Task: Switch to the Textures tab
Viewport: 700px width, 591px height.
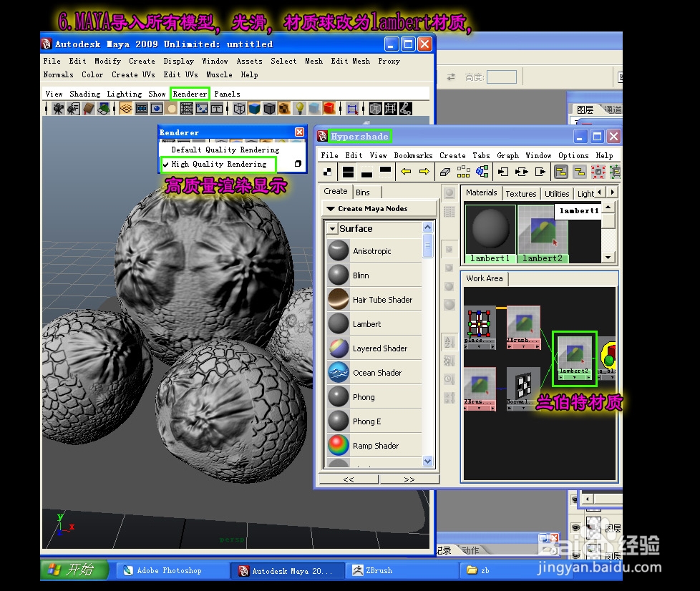Action: pyautogui.click(x=520, y=194)
